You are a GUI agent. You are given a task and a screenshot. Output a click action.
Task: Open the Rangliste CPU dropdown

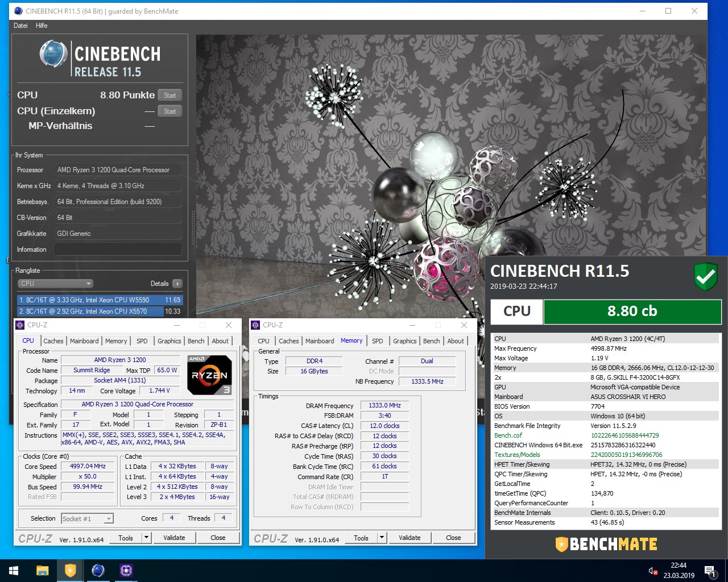(x=56, y=284)
